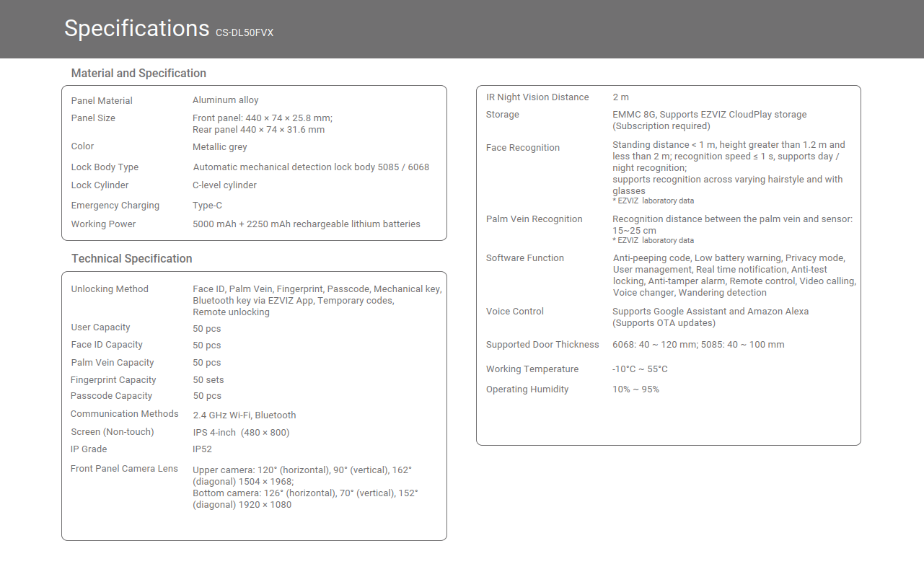
Task: Click the CS-DL50FVX model number
Action: pyautogui.click(x=245, y=32)
